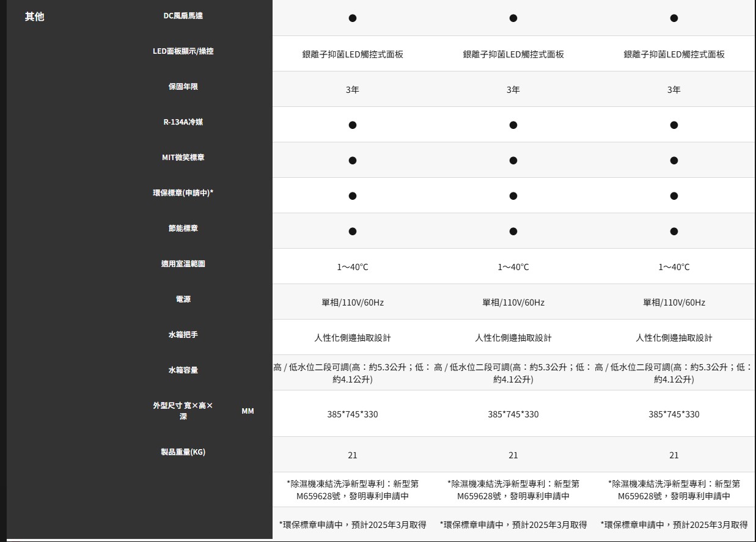
Task: Select the 外型尺寸 寬×高×深 row label
Action: click(x=183, y=411)
